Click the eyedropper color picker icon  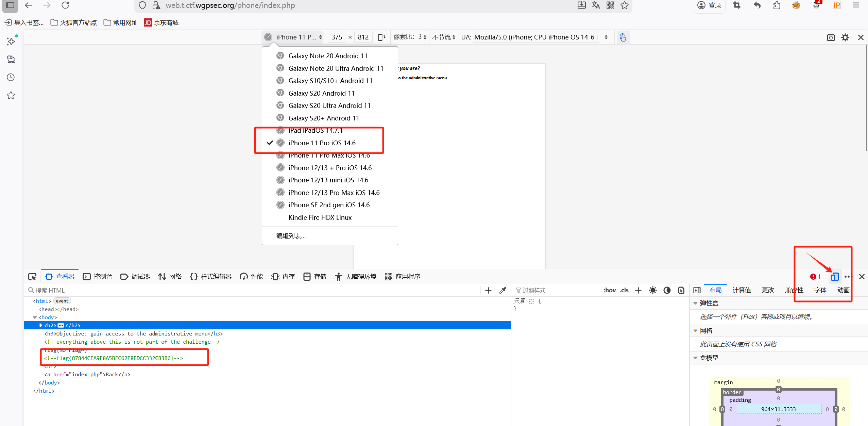(503, 290)
